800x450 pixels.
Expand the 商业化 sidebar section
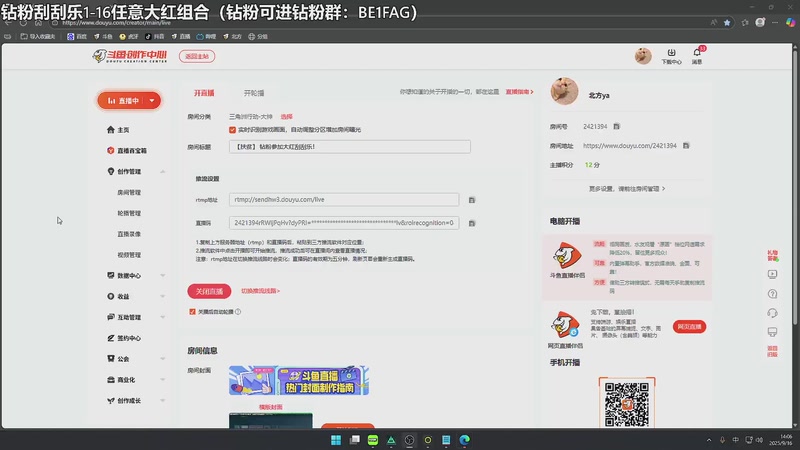point(162,380)
